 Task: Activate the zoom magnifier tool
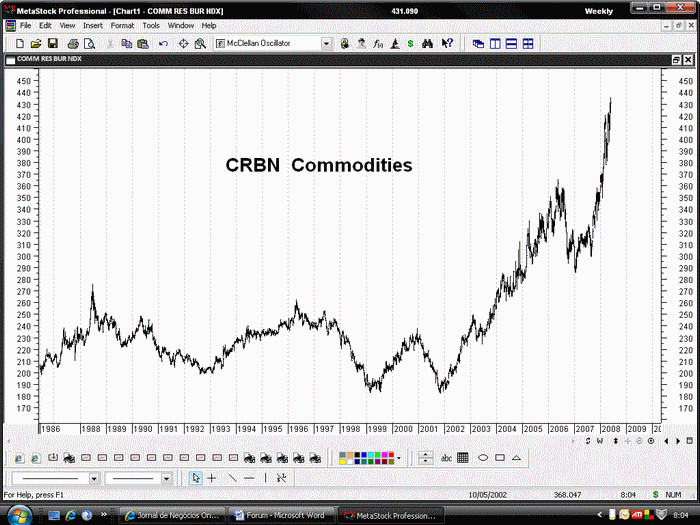[200, 44]
